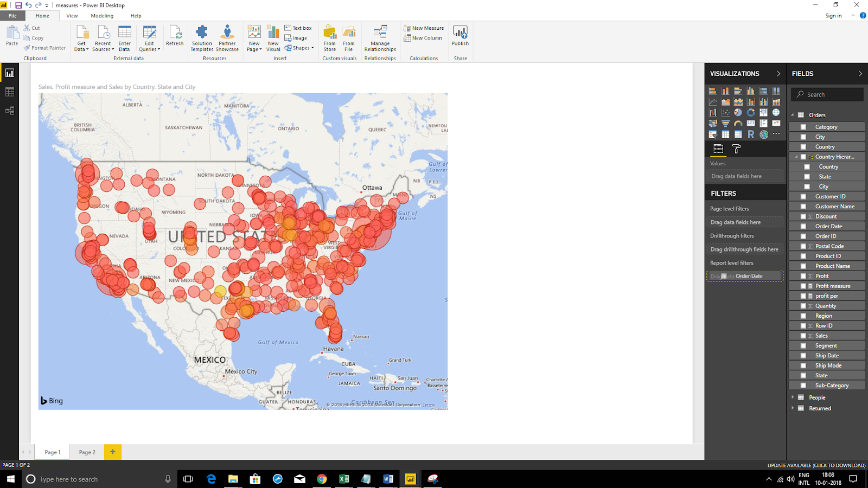Viewport: 868px width, 488px height.
Task: Add a slicer visual
Action: 712,134
